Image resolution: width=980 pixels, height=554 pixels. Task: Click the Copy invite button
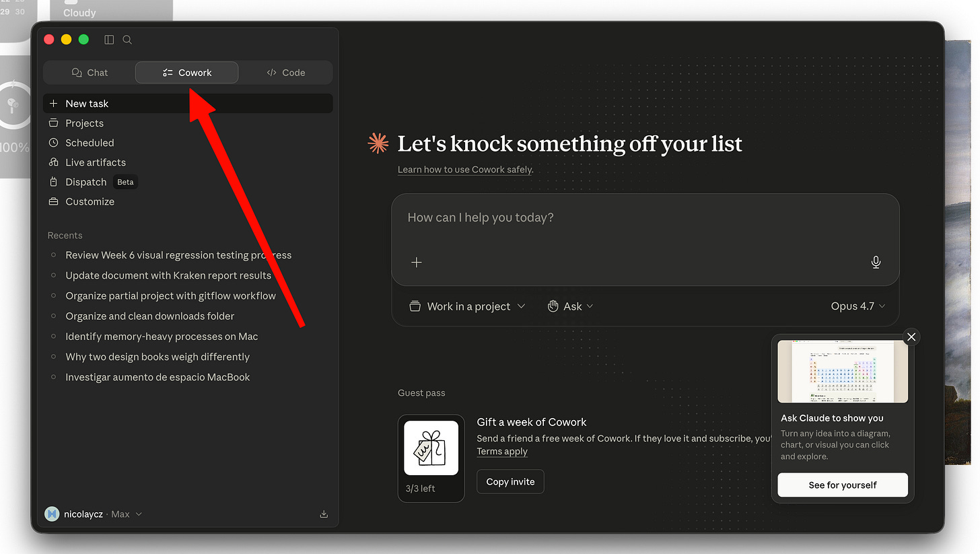coord(510,482)
